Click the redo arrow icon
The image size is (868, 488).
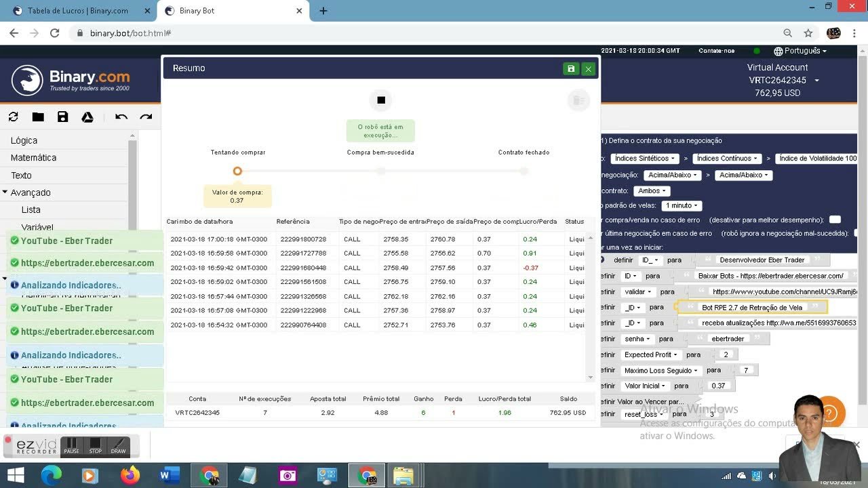tap(146, 117)
